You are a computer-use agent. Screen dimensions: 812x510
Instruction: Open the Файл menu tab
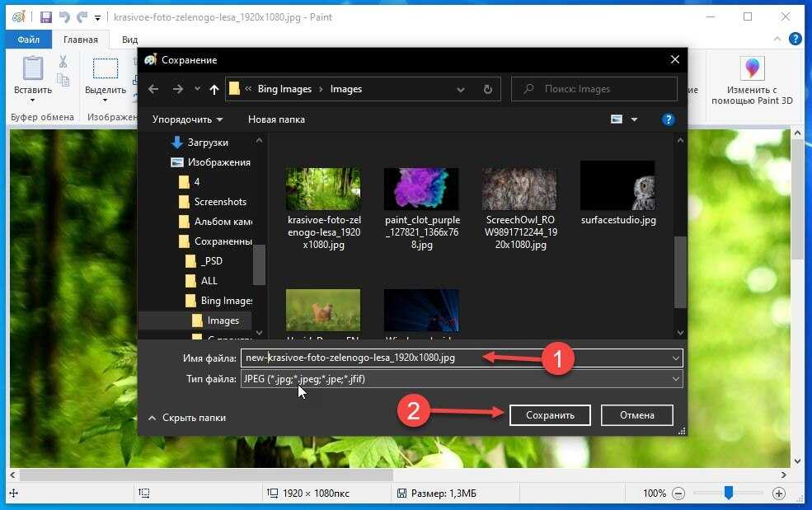[x=29, y=40]
